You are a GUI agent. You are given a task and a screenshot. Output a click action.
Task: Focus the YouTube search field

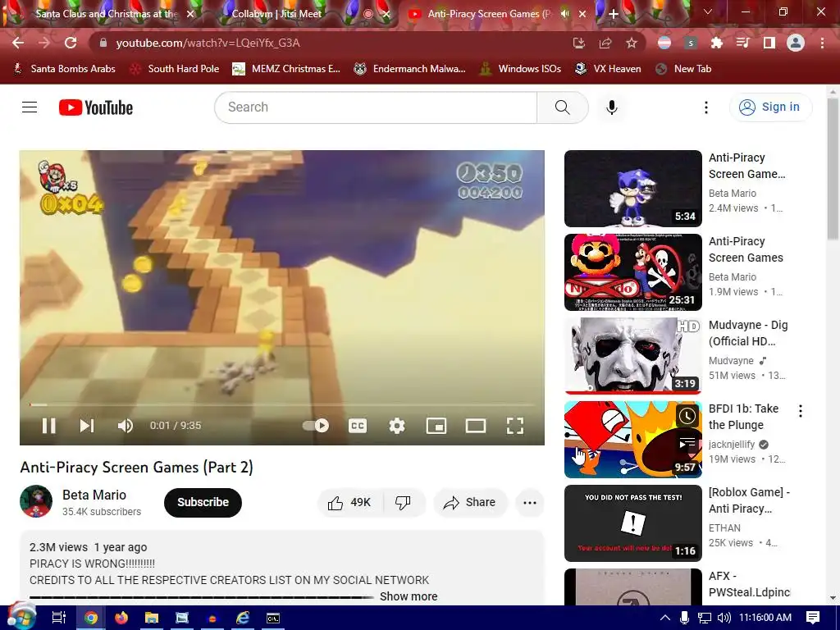376,107
